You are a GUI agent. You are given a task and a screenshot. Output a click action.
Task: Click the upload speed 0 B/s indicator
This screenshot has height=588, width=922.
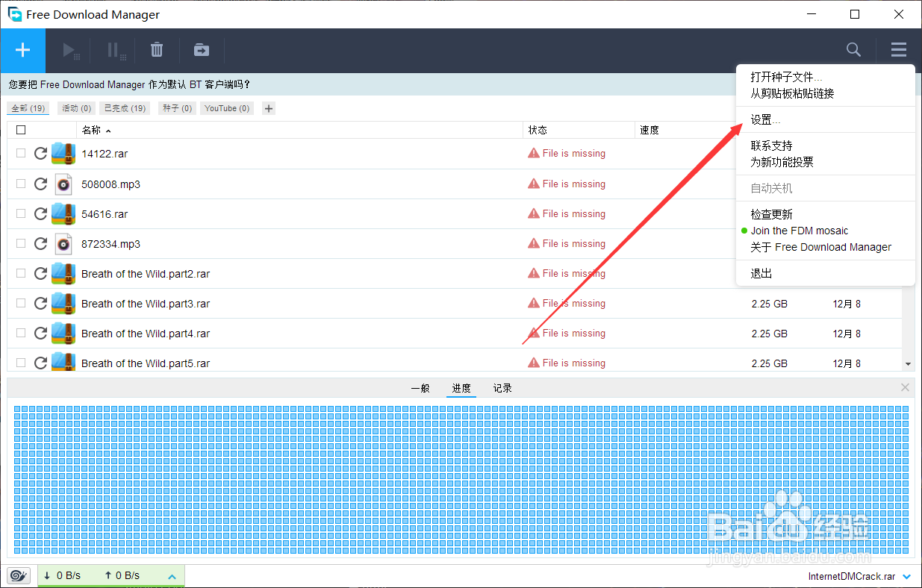(x=122, y=575)
